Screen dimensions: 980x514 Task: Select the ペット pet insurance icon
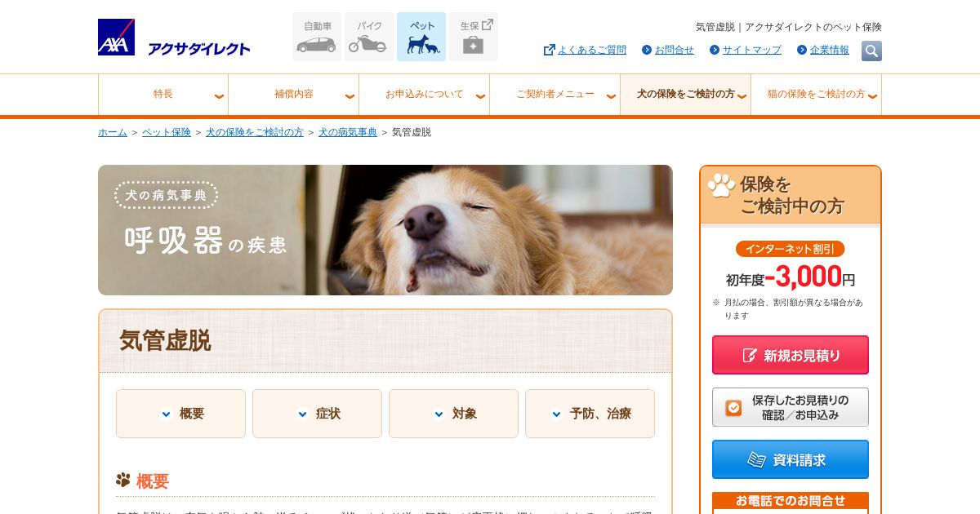click(x=421, y=37)
